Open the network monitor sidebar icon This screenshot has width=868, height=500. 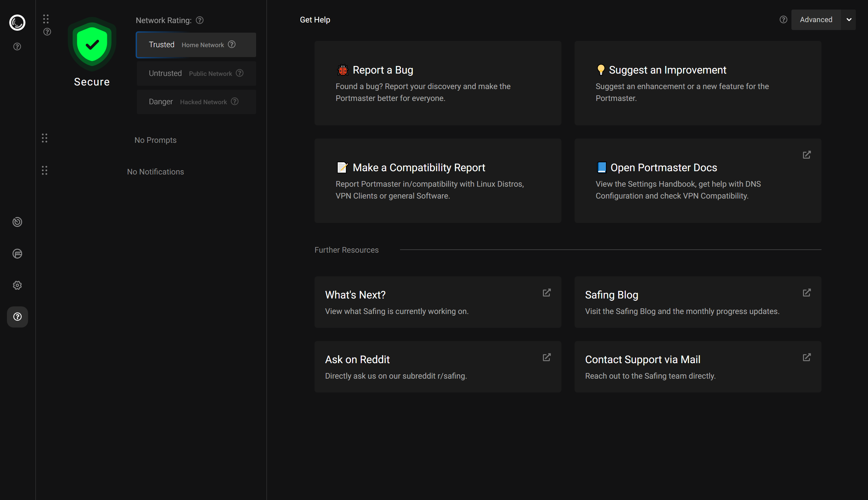click(17, 222)
